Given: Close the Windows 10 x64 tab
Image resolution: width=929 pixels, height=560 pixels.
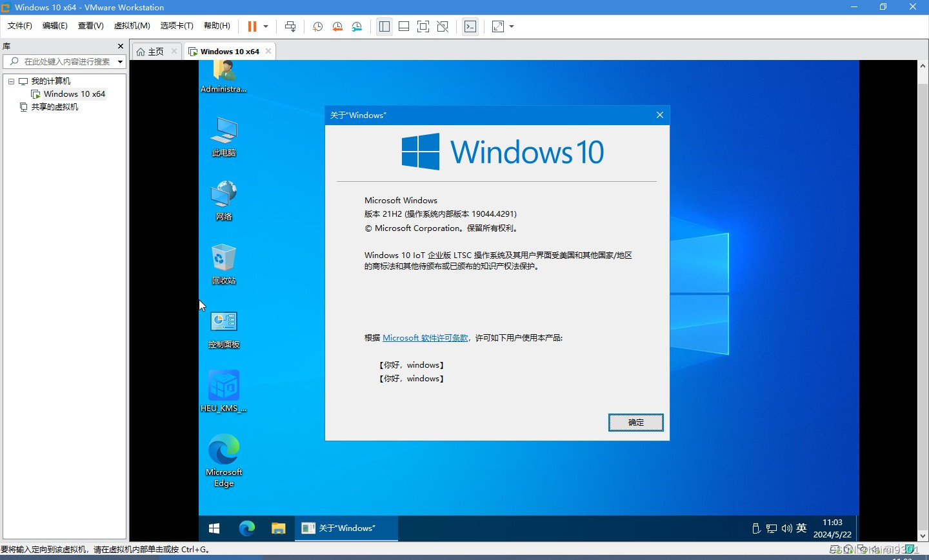Looking at the screenshot, I should (x=268, y=51).
